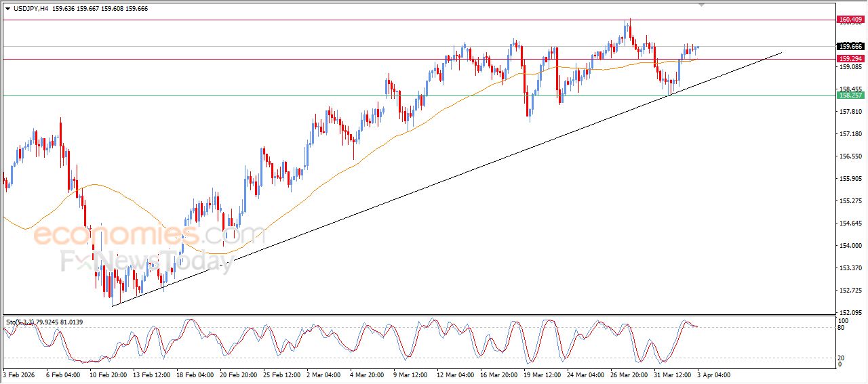Click the black 159.666 current price label
The width and height of the screenshot is (868, 384).
(x=850, y=46)
